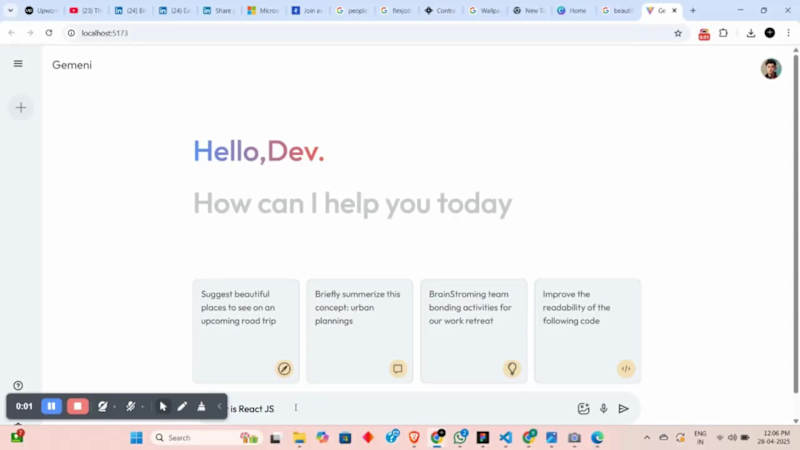Close the active localhost tab
800x450 pixels.
[x=674, y=10]
